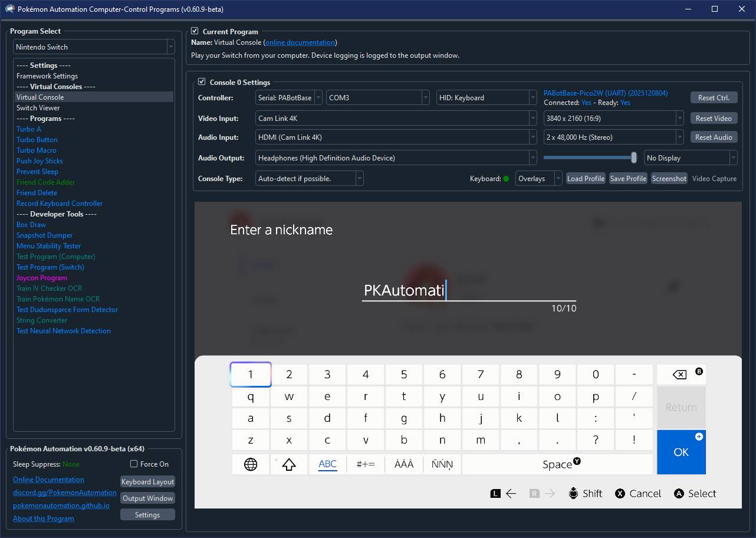This screenshot has height=538, width=756.
Task: Adjust the audio output volume slider
Action: pos(634,158)
